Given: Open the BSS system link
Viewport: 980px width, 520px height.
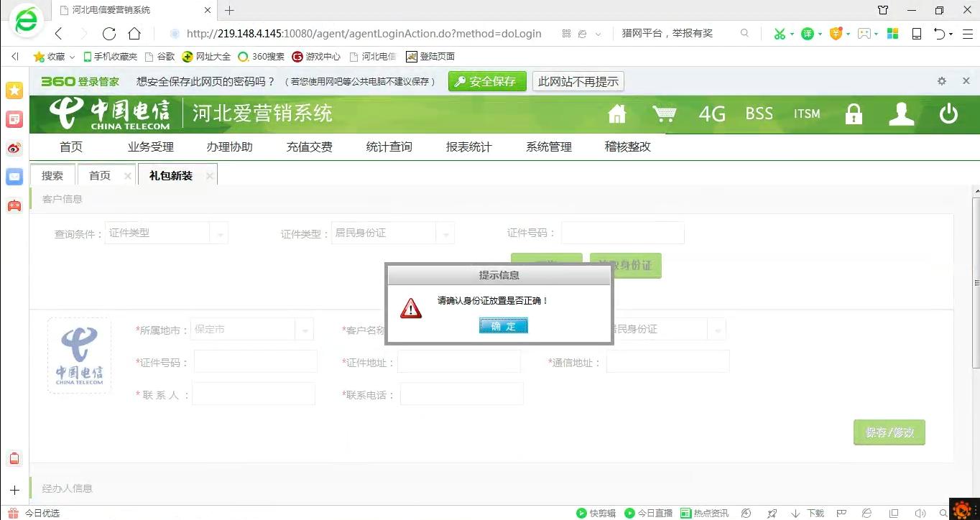Looking at the screenshot, I should tap(759, 113).
